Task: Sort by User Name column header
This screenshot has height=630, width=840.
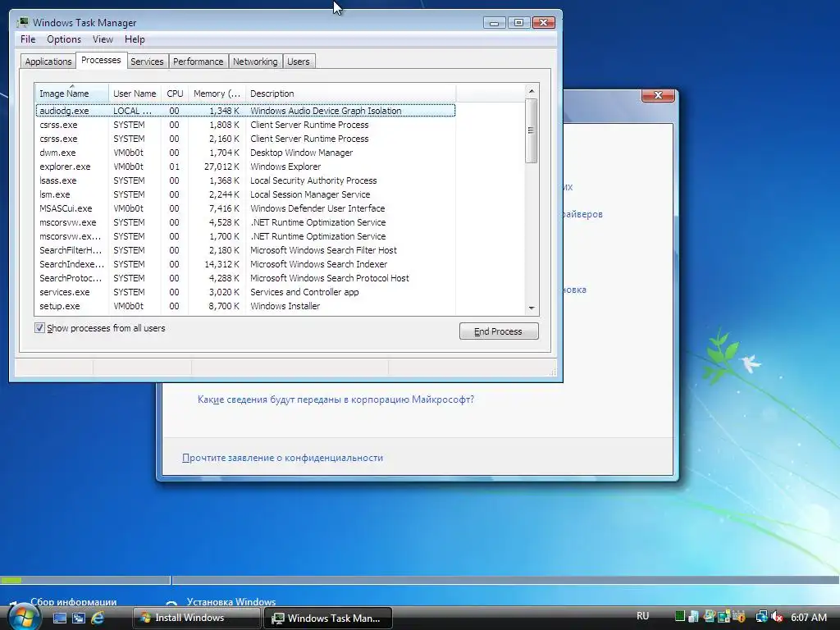Action: coord(135,94)
